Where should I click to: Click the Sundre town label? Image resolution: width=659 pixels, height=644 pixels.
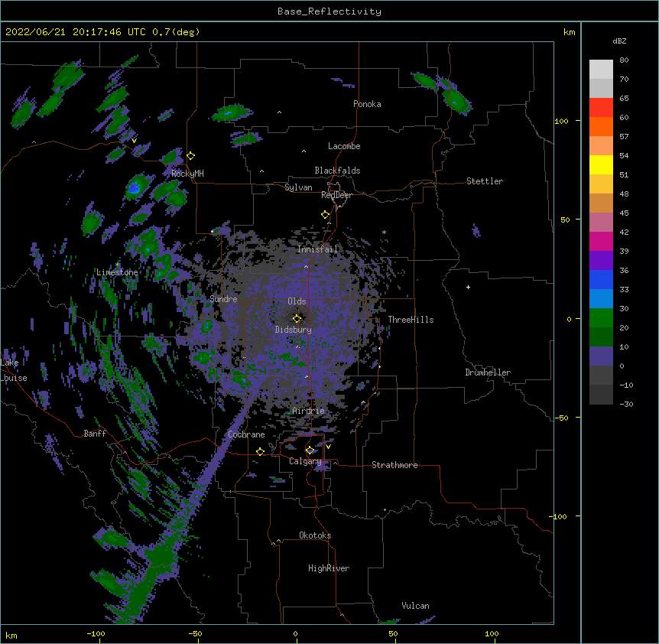(223, 299)
